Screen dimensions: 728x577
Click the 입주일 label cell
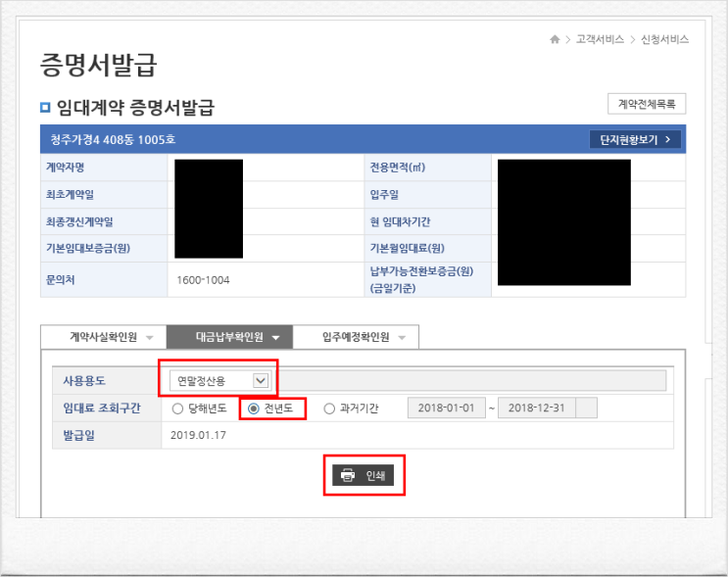[x=427, y=195]
